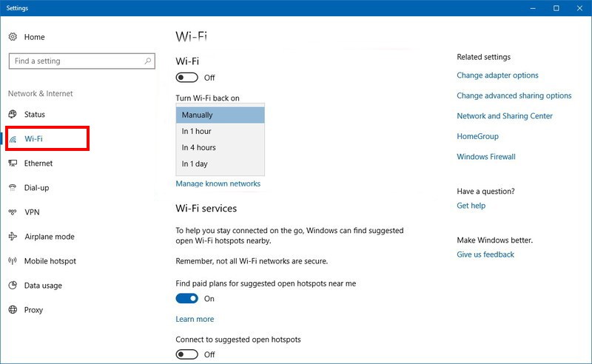Focus the Find a setting search box
The width and height of the screenshot is (592, 364).
point(82,61)
